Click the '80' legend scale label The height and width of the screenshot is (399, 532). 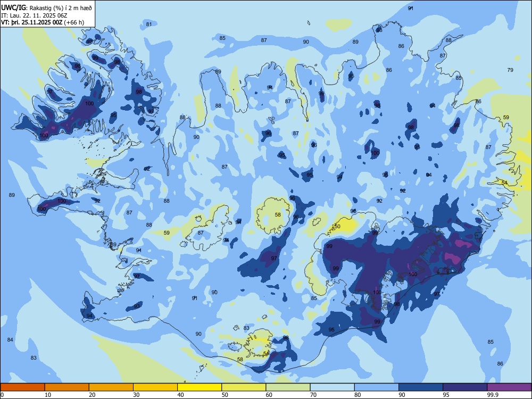point(358,395)
